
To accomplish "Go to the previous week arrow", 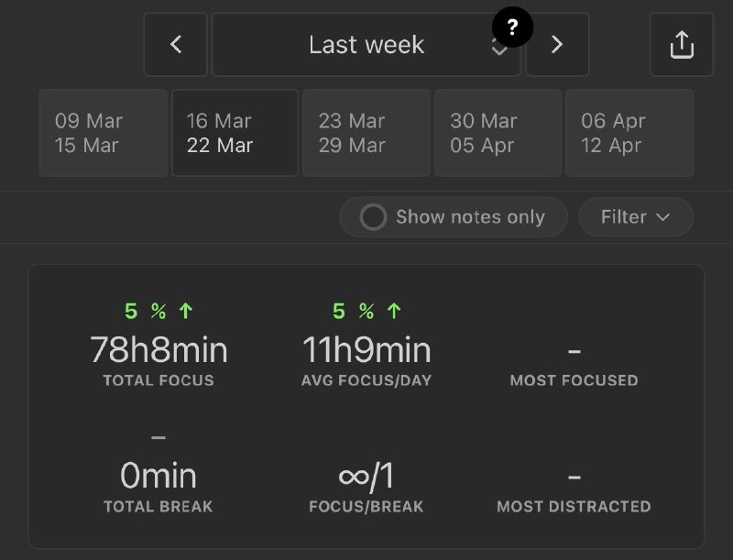I will pyautogui.click(x=175, y=44).
